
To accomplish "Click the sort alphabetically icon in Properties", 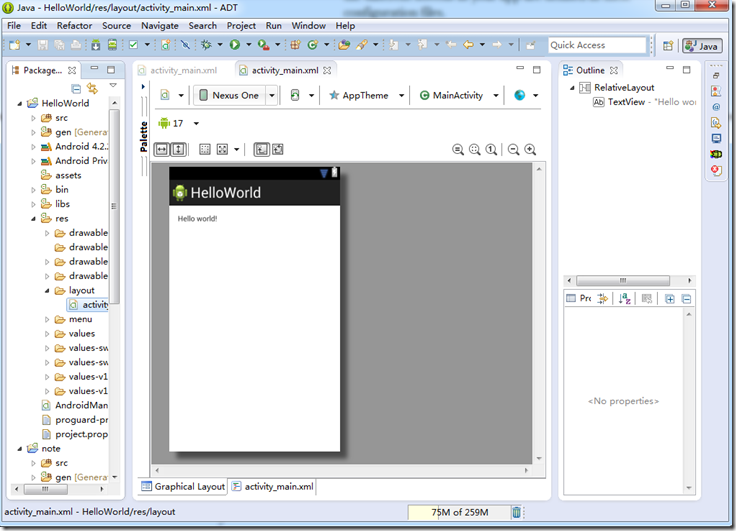I will [x=624, y=299].
